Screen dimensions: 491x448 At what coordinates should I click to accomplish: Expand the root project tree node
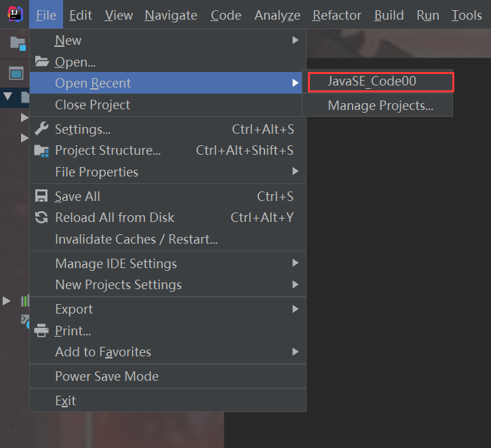point(7,96)
